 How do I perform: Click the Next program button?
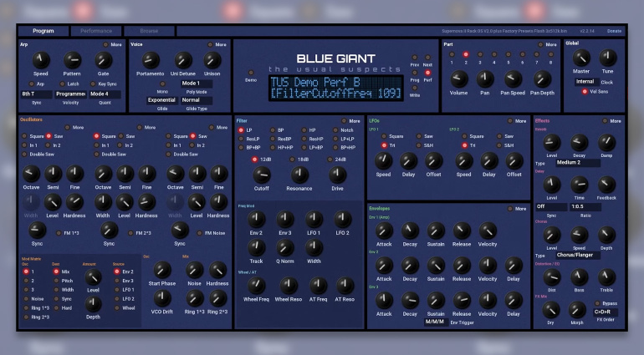coord(427,58)
